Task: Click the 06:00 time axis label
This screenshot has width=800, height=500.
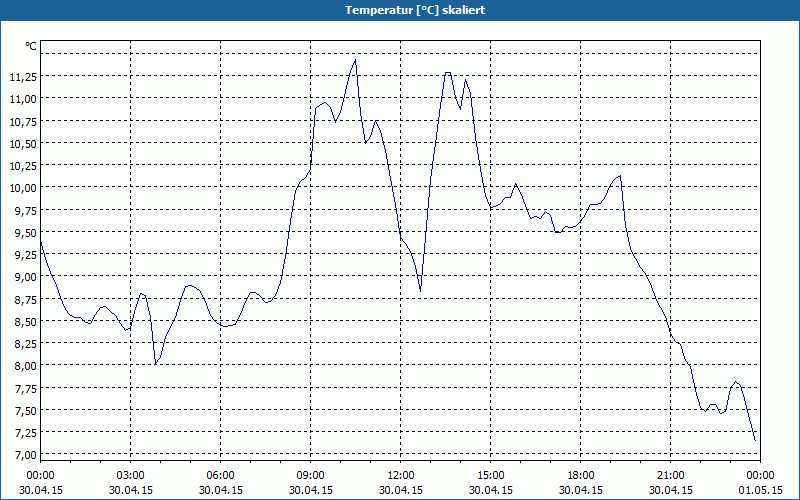Action: tap(220, 476)
